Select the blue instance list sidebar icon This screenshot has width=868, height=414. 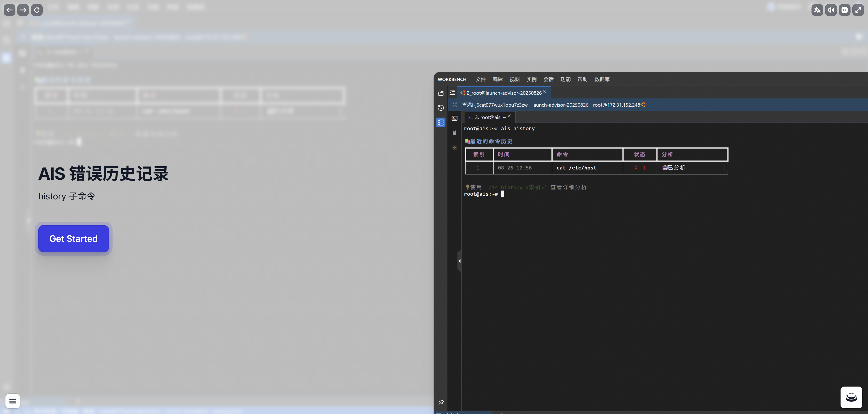point(441,122)
